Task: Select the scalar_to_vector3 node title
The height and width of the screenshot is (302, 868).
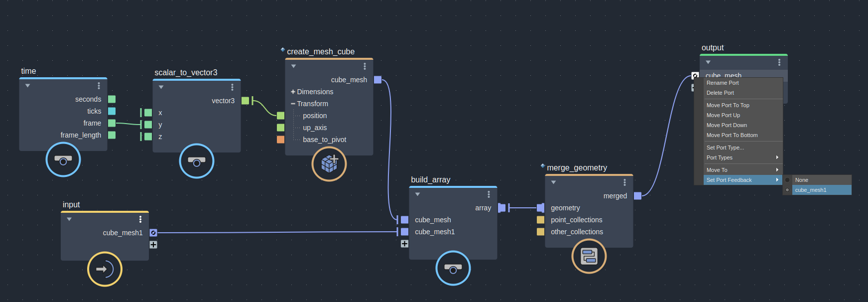Action: (186, 72)
